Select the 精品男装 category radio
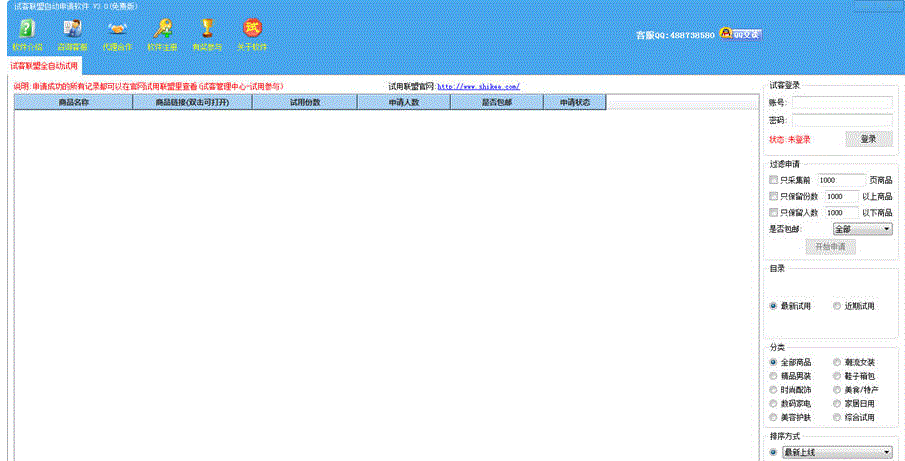 [x=773, y=376]
